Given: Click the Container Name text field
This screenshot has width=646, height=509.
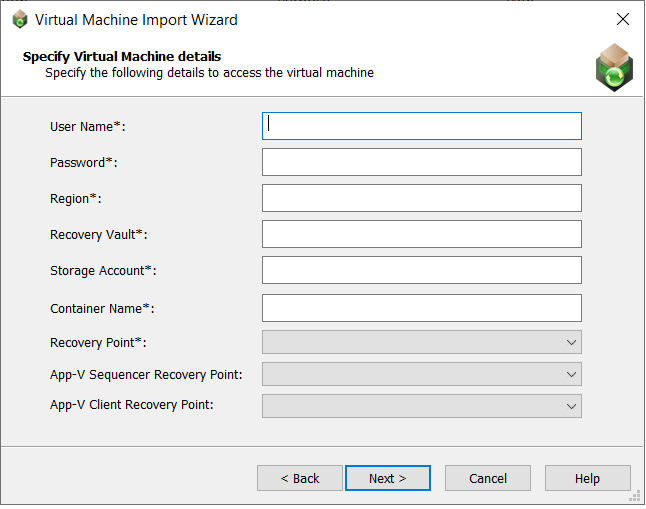Looking at the screenshot, I should pos(421,308).
